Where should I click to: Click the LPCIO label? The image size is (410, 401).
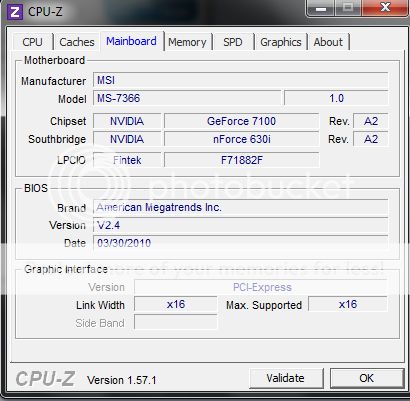71,160
